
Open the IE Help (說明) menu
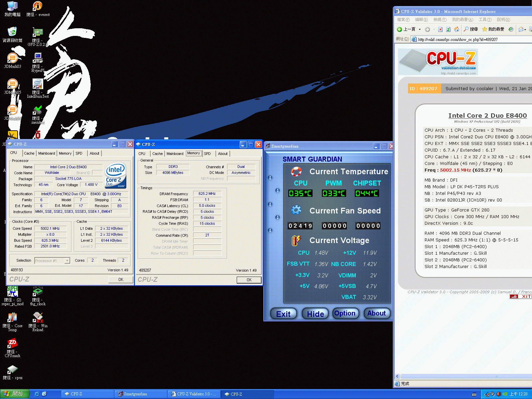pyautogui.click(x=503, y=20)
